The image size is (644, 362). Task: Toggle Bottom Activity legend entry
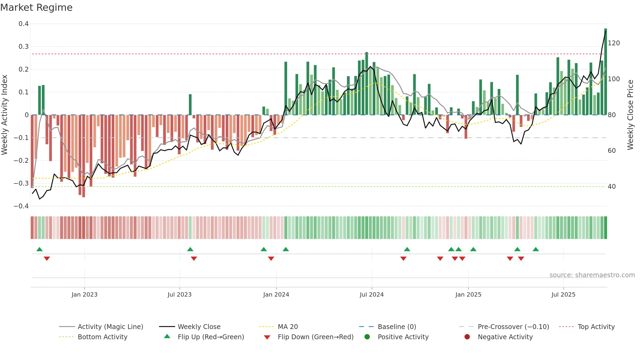click(93, 337)
